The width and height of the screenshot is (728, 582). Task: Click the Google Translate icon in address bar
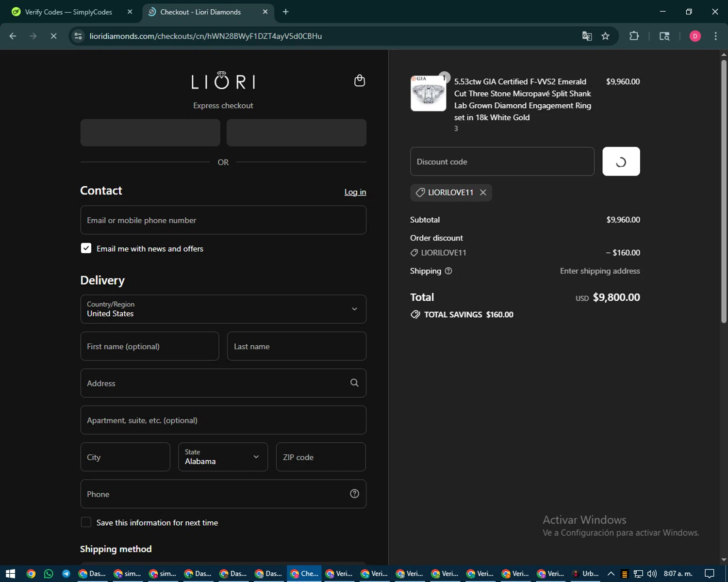(x=587, y=36)
